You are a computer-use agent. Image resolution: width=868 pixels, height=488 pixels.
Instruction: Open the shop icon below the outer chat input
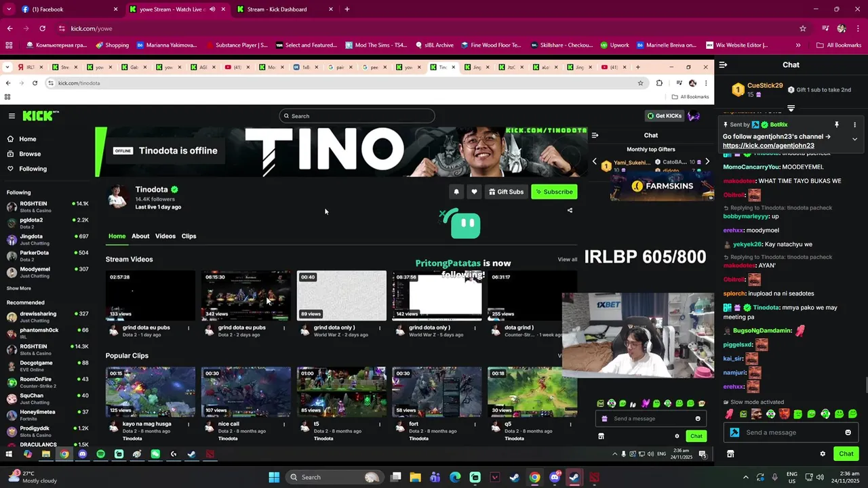[730, 454]
